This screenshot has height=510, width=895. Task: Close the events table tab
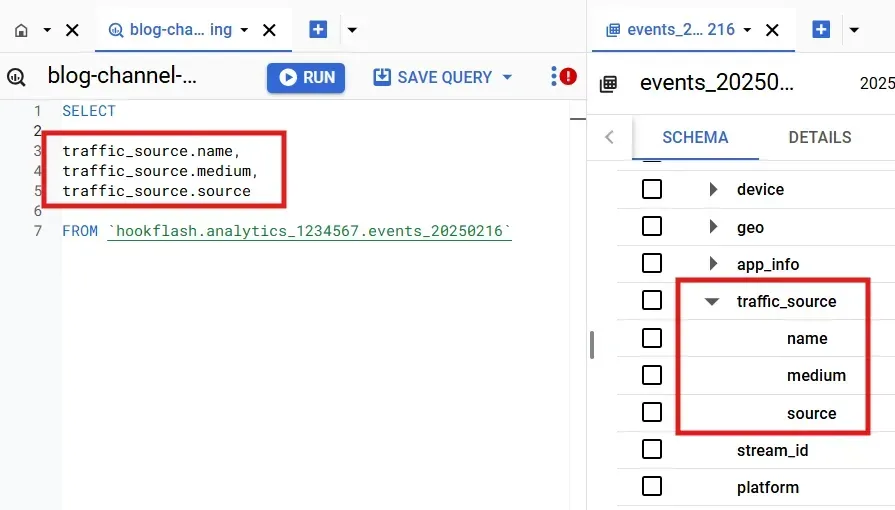click(x=772, y=30)
